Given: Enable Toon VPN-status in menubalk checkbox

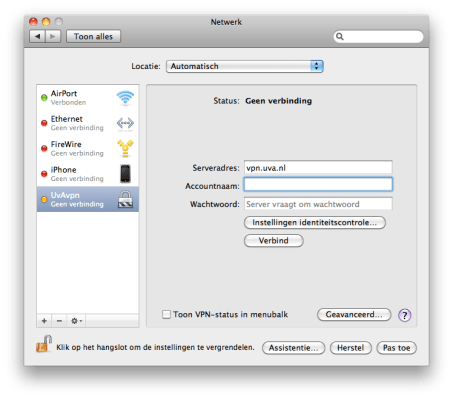Looking at the screenshot, I should (x=166, y=314).
